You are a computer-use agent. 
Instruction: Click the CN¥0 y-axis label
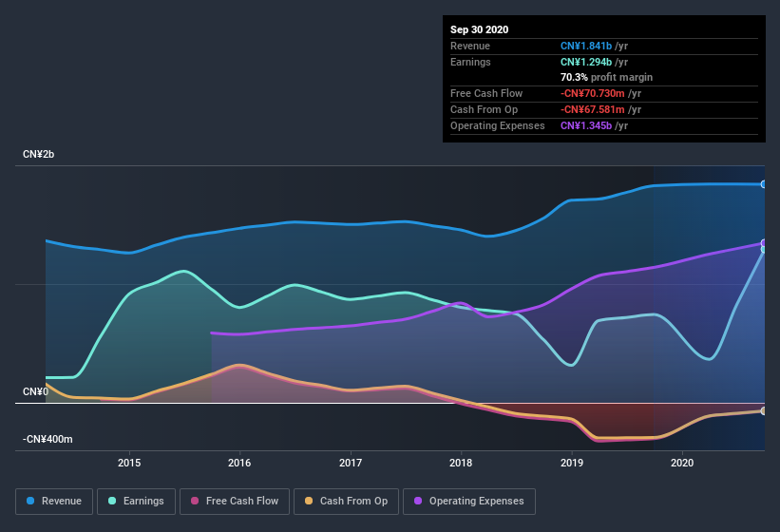click(35, 391)
